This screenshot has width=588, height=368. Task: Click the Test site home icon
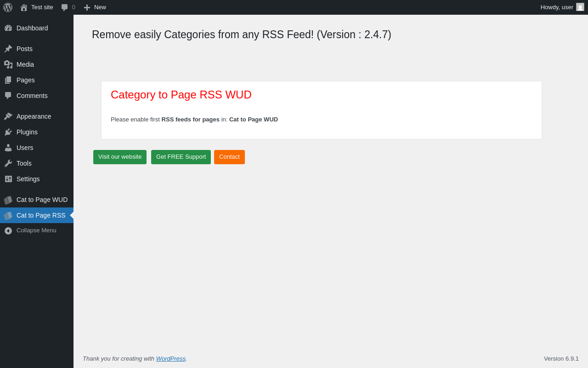click(24, 7)
